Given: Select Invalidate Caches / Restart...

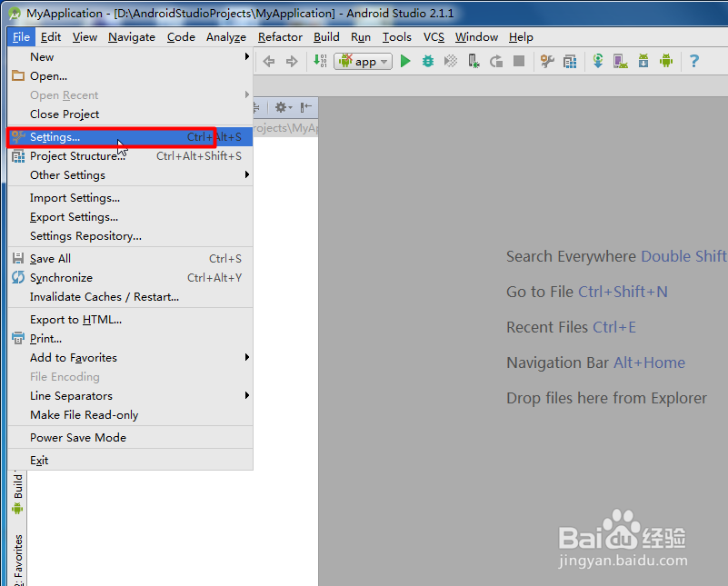Looking at the screenshot, I should [130, 296].
